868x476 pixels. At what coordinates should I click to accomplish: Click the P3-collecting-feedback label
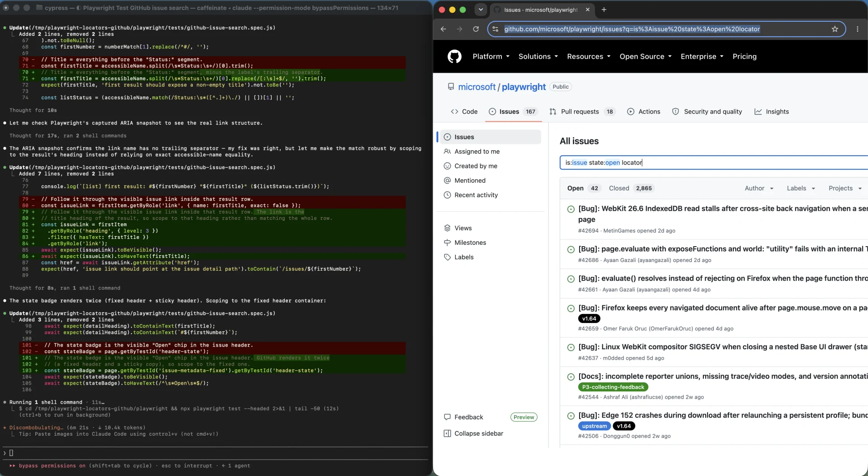point(613,387)
